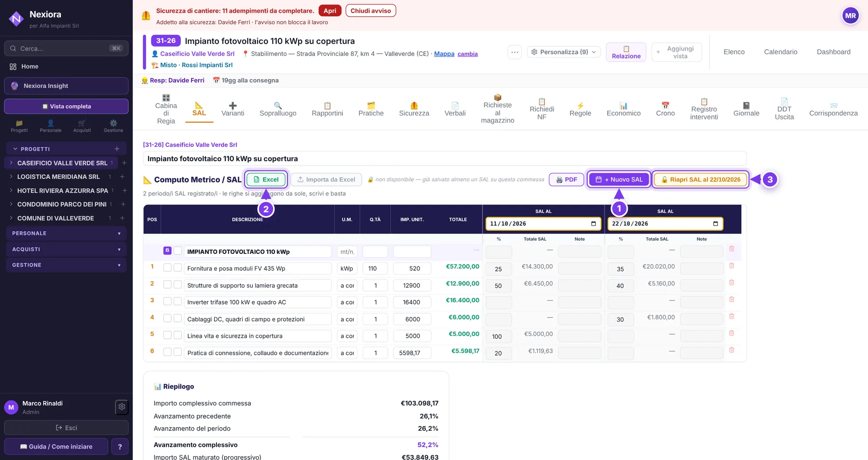This screenshot has height=460, width=868.
Task: Open the Personale sidebar icon
Action: 51,126
